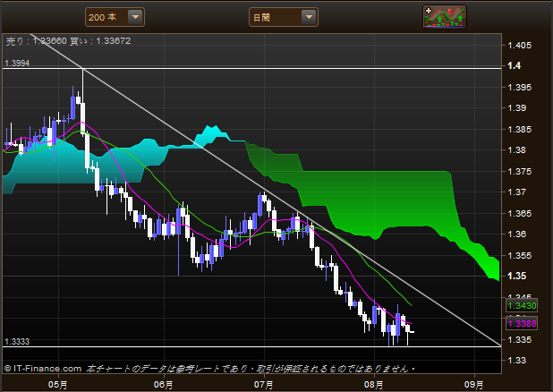
Task: Click the 1.3430 green moving average label
Action: pyautogui.click(x=522, y=305)
